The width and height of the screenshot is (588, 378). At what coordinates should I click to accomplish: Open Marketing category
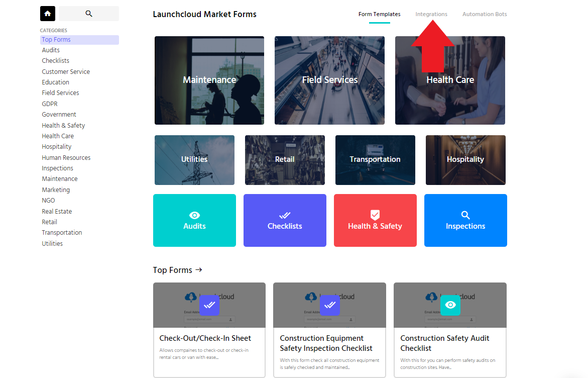pyautogui.click(x=56, y=190)
